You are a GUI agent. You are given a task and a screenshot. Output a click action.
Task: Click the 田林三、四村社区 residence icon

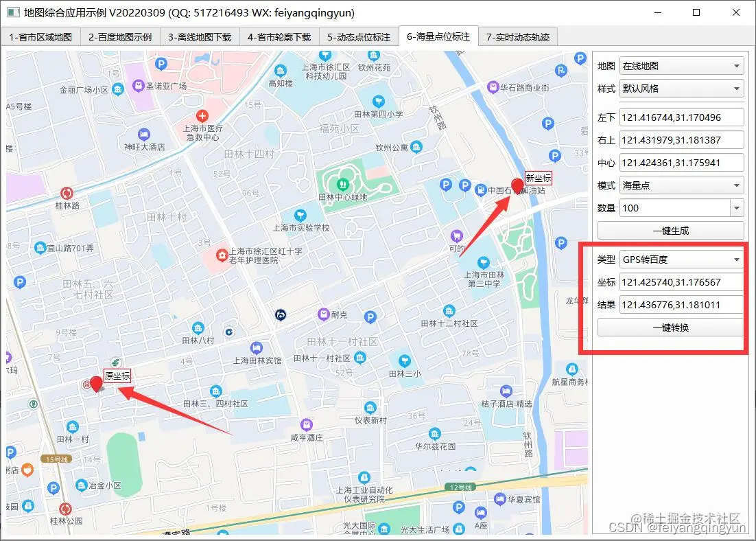point(215,391)
